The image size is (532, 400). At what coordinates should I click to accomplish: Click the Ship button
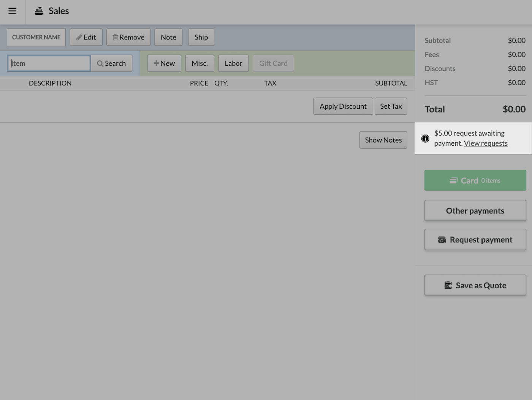[x=201, y=37]
